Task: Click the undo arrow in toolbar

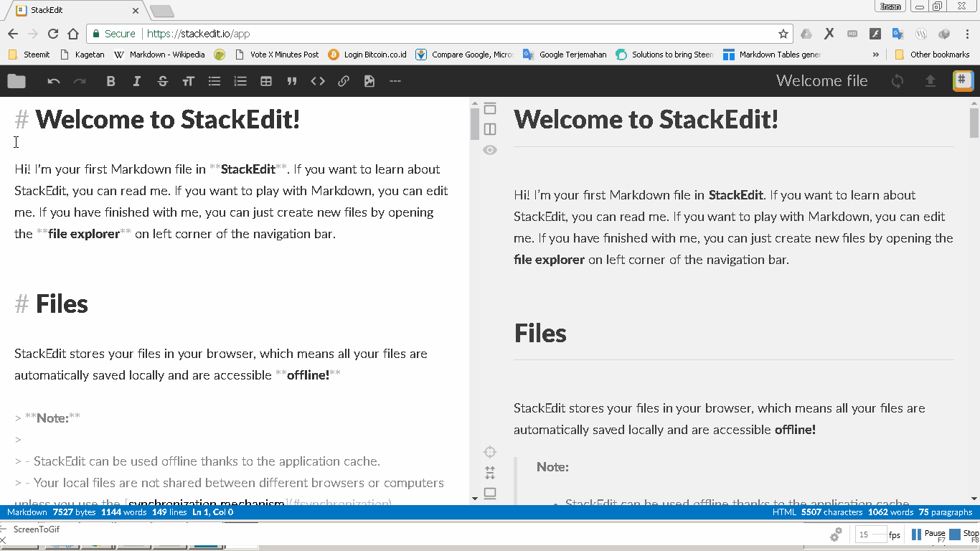Action: click(54, 81)
